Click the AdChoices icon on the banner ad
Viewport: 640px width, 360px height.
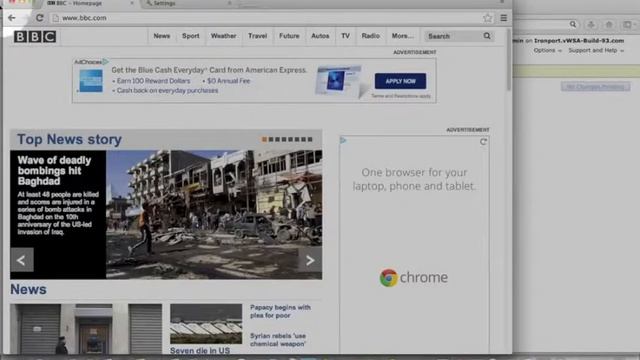click(x=106, y=62)
